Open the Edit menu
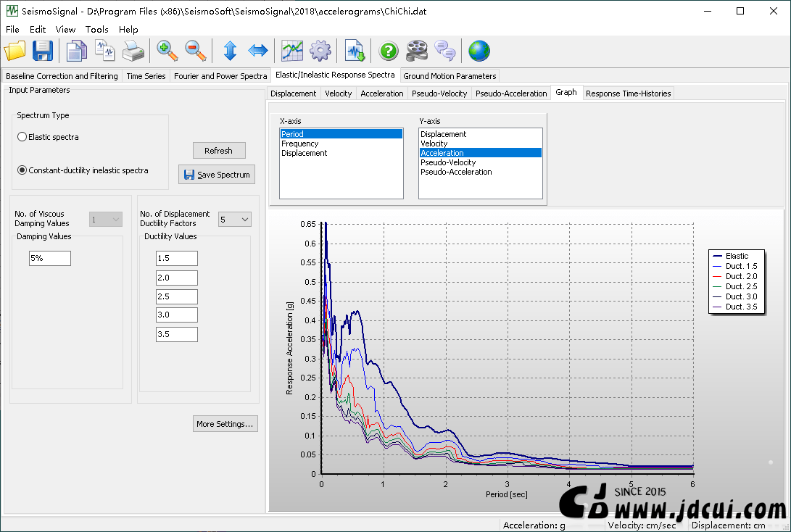 click(37, 29)
